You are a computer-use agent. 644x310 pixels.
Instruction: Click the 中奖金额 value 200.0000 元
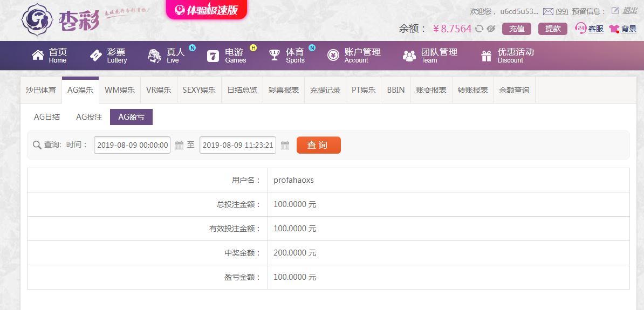tap(295, 253)
